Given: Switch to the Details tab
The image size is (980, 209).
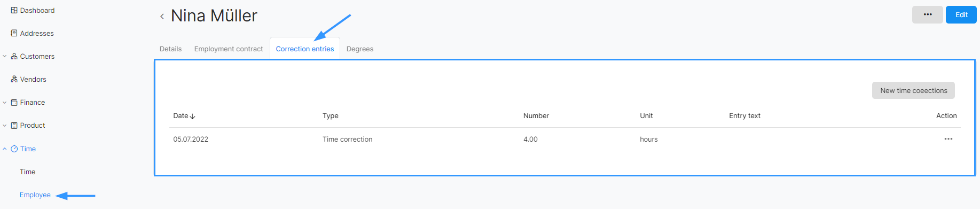Looking at the screenshot, I should coord(170,49).
